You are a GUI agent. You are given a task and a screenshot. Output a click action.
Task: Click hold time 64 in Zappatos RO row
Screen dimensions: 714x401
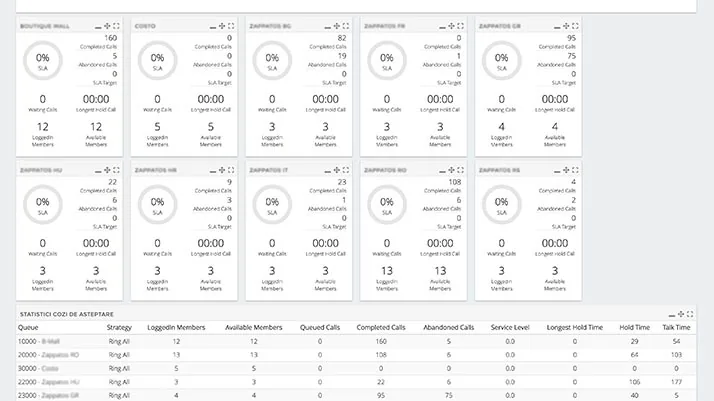pos(634,355)
